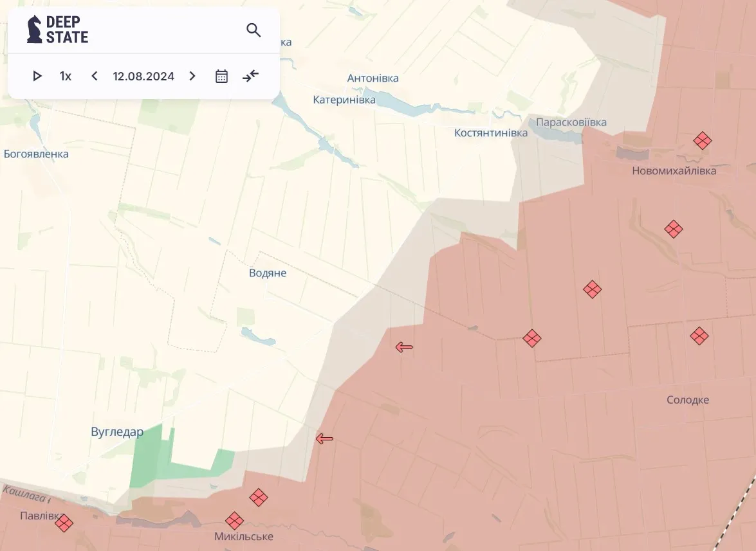
Task: Collapse the timeline control panel
Action: tap(250, 76)
